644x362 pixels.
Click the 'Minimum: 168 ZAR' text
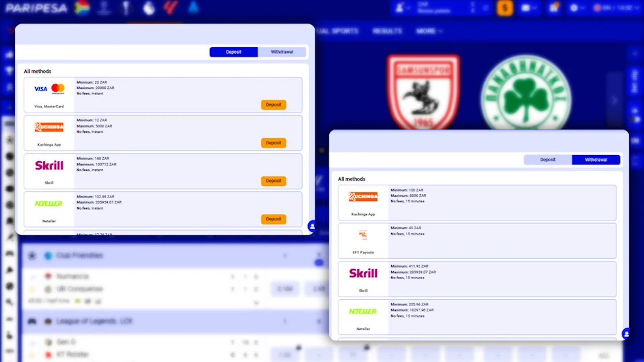(x=93, y=158)
